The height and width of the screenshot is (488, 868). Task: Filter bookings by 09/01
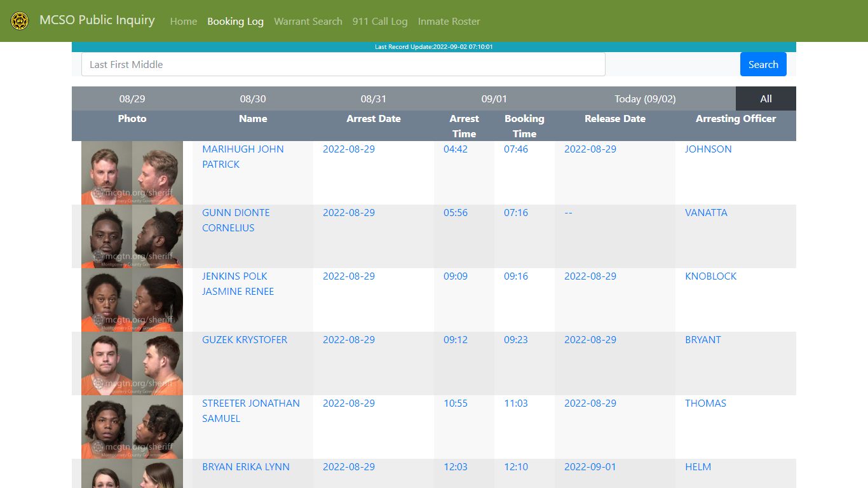494,98
